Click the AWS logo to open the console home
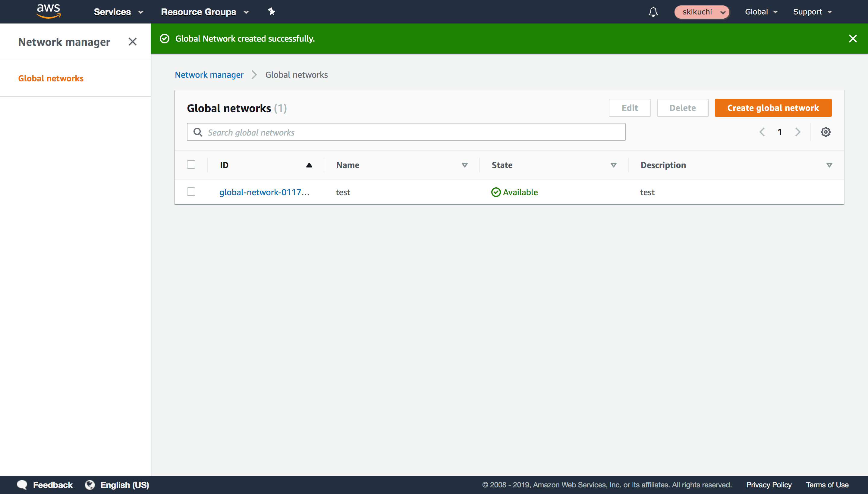Image resolution: width=868 pixels, height=494 pixels. click(49, 11)
